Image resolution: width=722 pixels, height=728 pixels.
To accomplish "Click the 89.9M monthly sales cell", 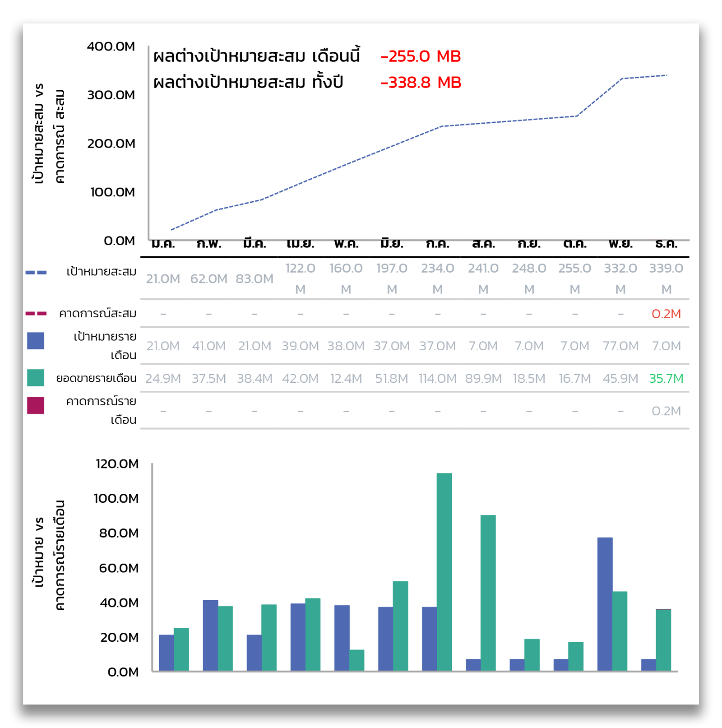I will tap(483, 378).
